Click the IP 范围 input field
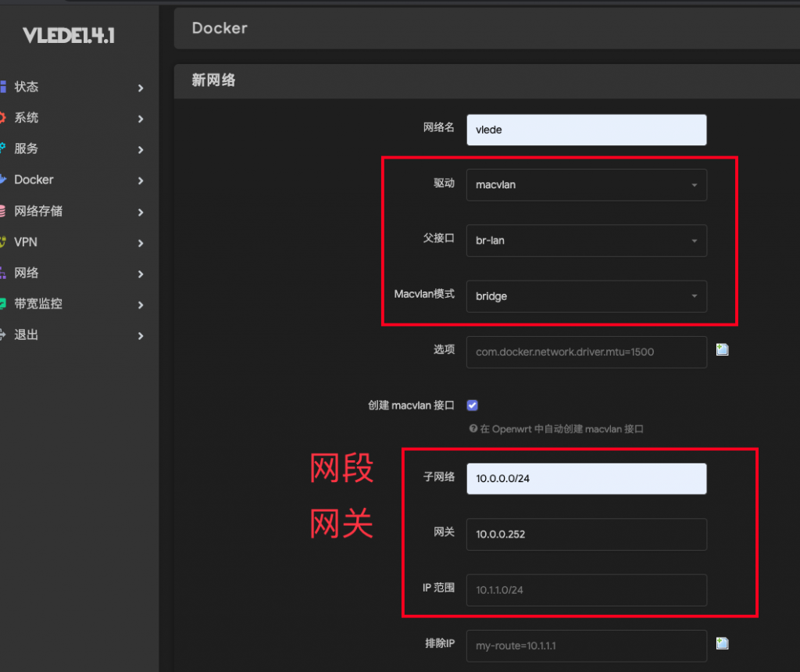 pos(587,590)
